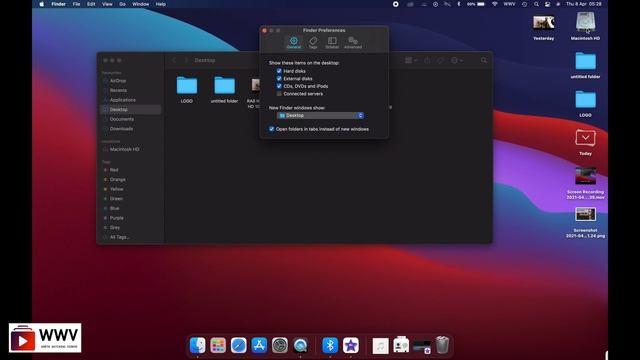Screen dimensions: 640x360
Task: Select the Screenshot png file on desktop
Action: click(x=585, y=222)
